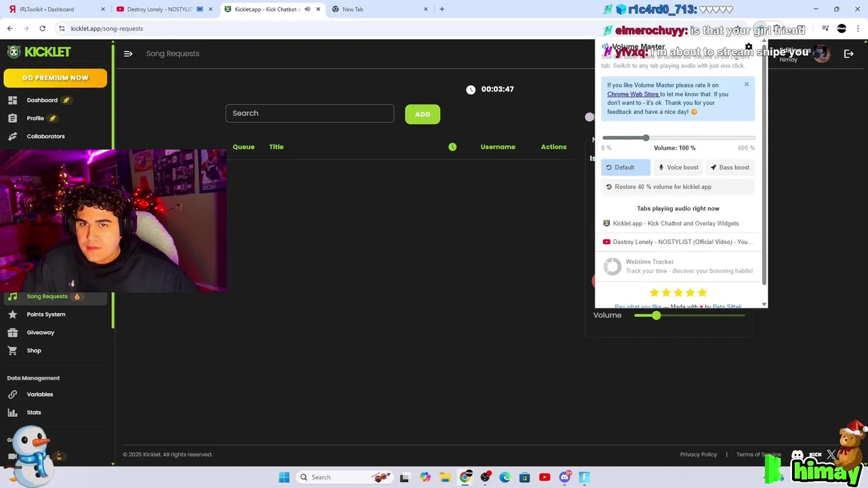Screen dimensions: 868x488
Task: Open the Privacy Policy link
Action: 698,455
